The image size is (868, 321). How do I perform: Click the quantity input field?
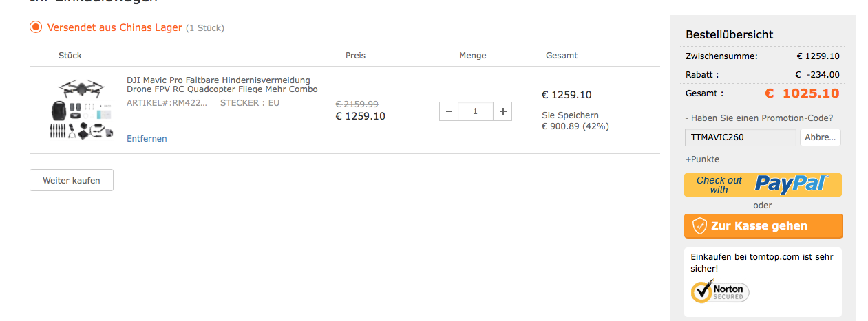point(475,111)
